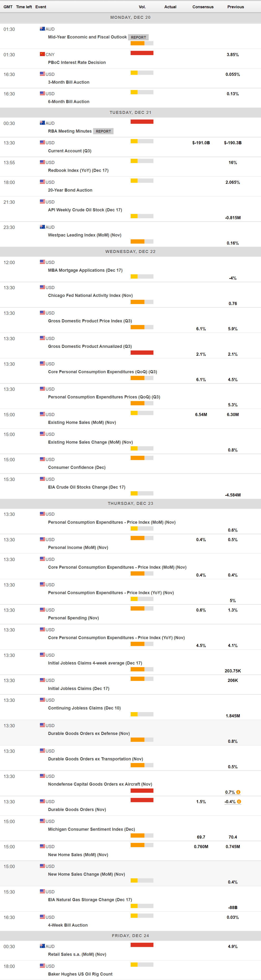Viewport: 261px width, 980px height.
Task: Click the China flag for PBoC Rate Decision
Action: (42, 54)
